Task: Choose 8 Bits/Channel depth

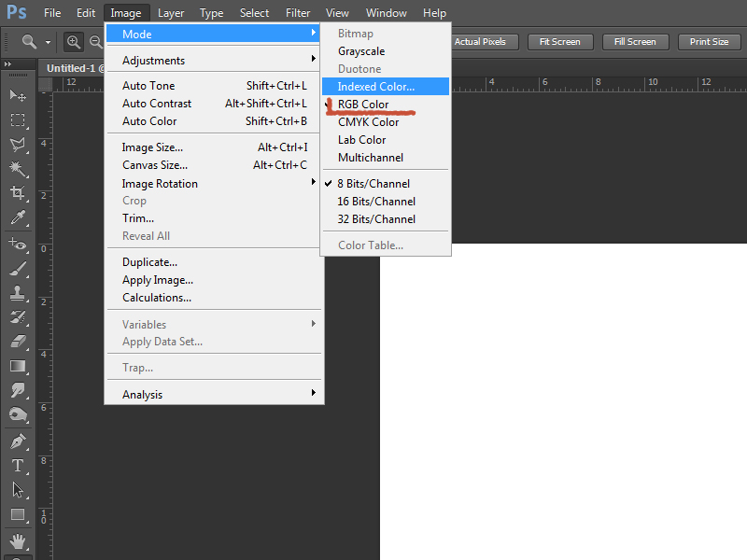Action: tap(386, 184)
